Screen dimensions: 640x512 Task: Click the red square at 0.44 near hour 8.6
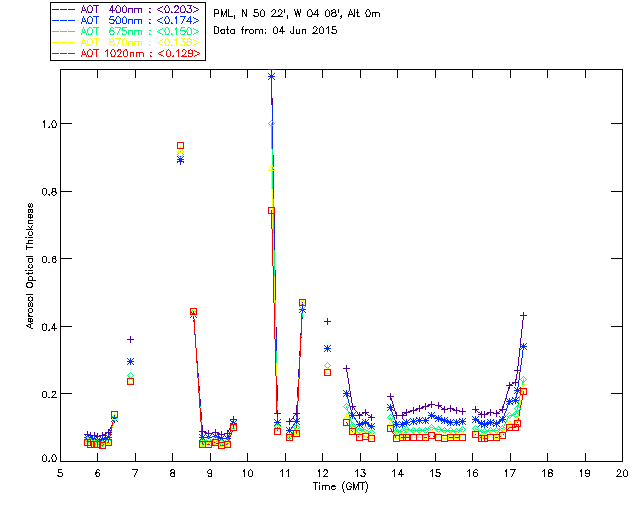click(x=193, y=312)
